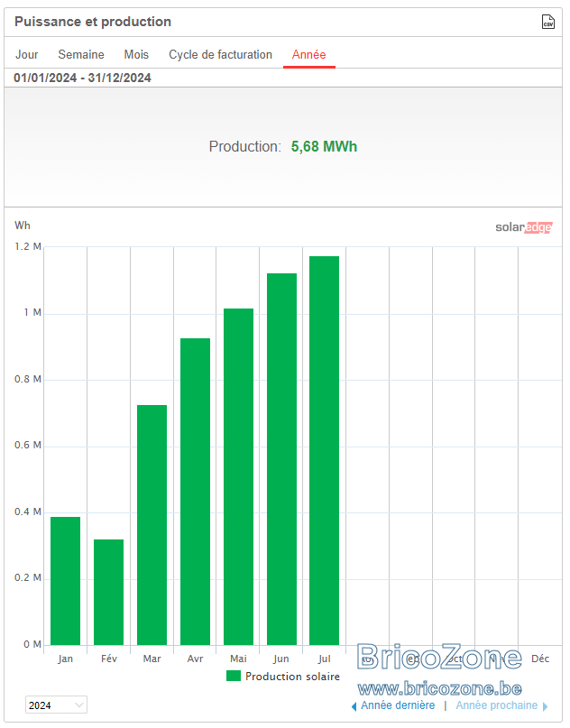
Task: Select Cycle de facturation tab
Action: point(220,54)
